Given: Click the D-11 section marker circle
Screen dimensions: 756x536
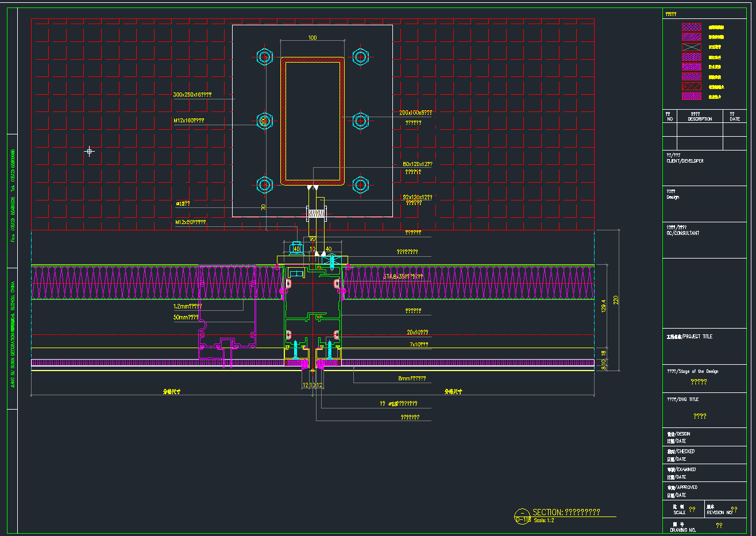Looking at the screenshot, I should pos(522,516).
